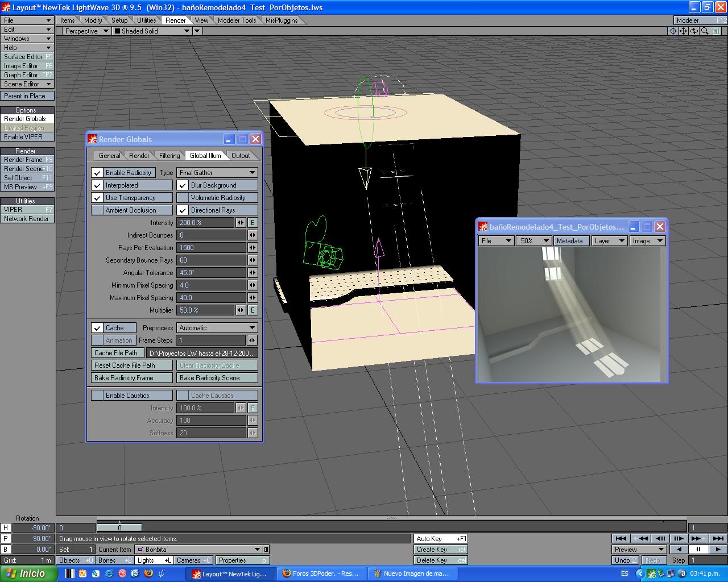This screenshot has height=582, width=728.
Task: Click Reset Cache File Path
Action: (132, 365)
